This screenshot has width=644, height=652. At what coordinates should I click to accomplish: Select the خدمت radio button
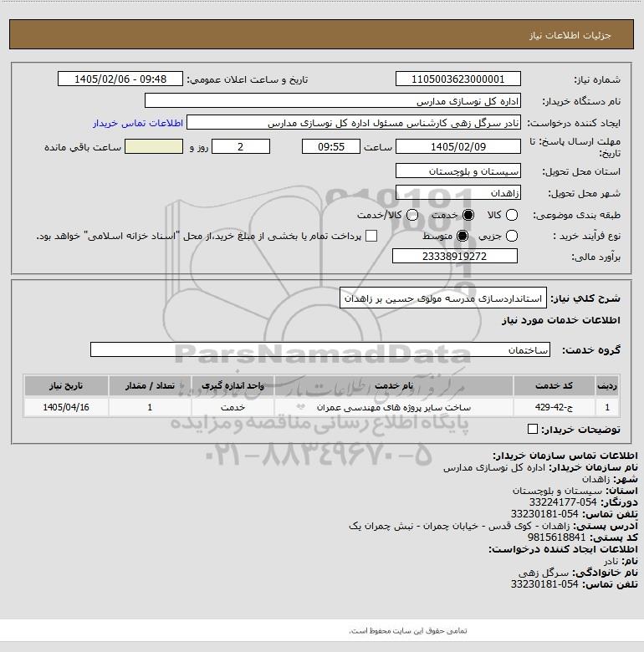click(x=468, y=215)
